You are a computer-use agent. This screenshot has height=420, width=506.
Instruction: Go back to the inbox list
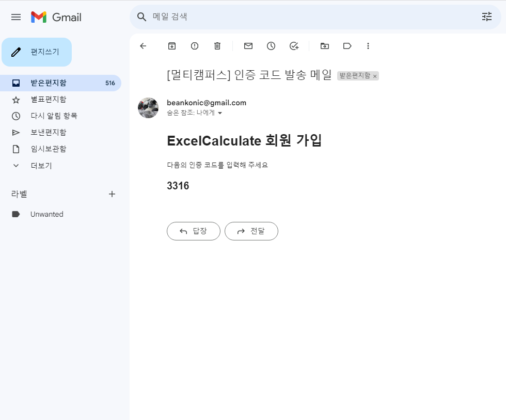click(144, 46)
